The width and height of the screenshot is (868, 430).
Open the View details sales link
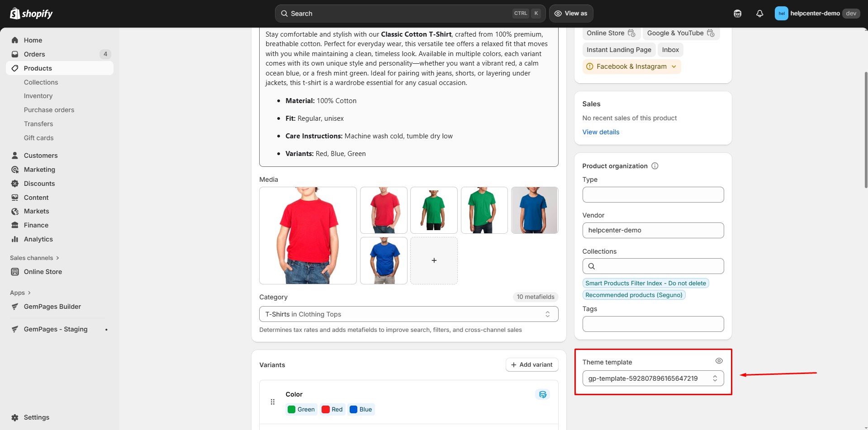[x=600, y=132]
